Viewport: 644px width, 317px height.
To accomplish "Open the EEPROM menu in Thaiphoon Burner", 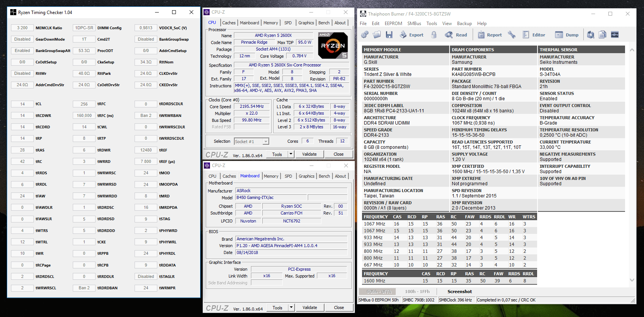I will [x=393, y=24].
